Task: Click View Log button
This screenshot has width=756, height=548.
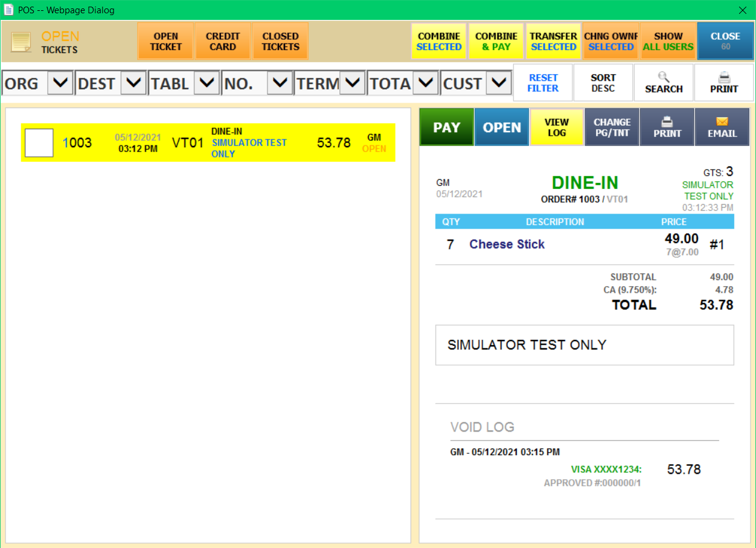Action: [556, 127]
